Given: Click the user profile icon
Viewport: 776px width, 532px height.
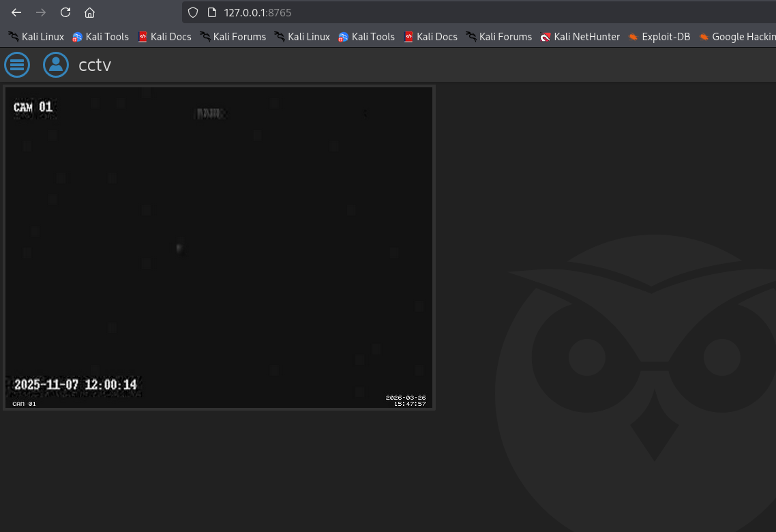Looking at the screenshot, I should click(56, 65).
